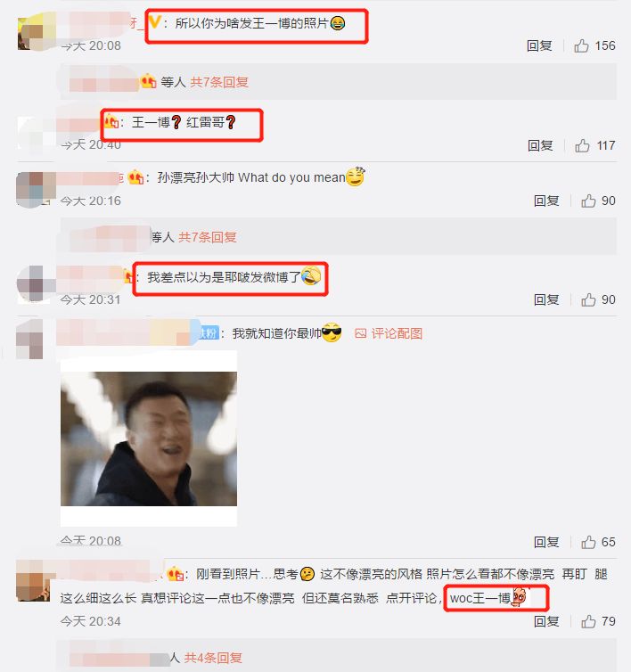Reply to the comment with the photo
This screenshot has width=631, height=672.
pyautogui.click(x=546, y=543)
